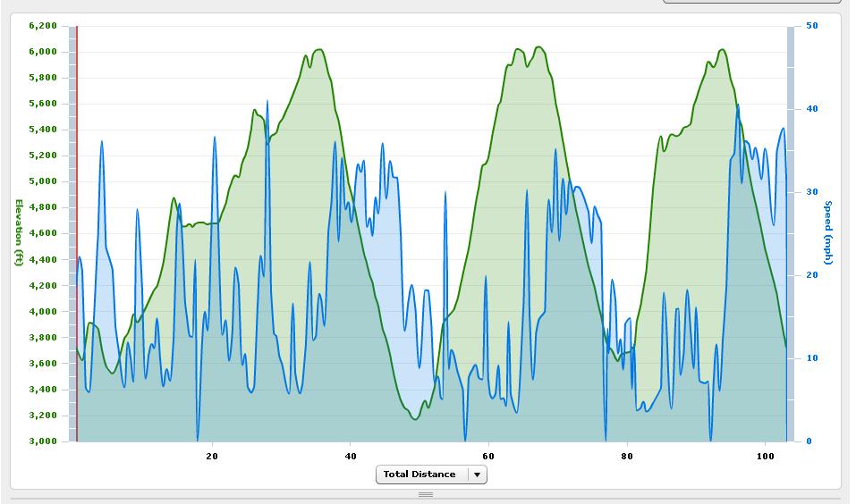
Task: Click the 4,600 elevation axis label
Action: (42, 233)
